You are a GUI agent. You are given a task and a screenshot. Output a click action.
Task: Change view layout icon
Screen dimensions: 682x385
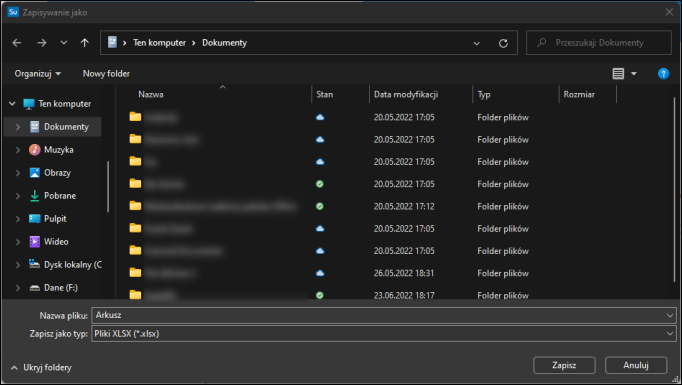[x=618, y=74]
